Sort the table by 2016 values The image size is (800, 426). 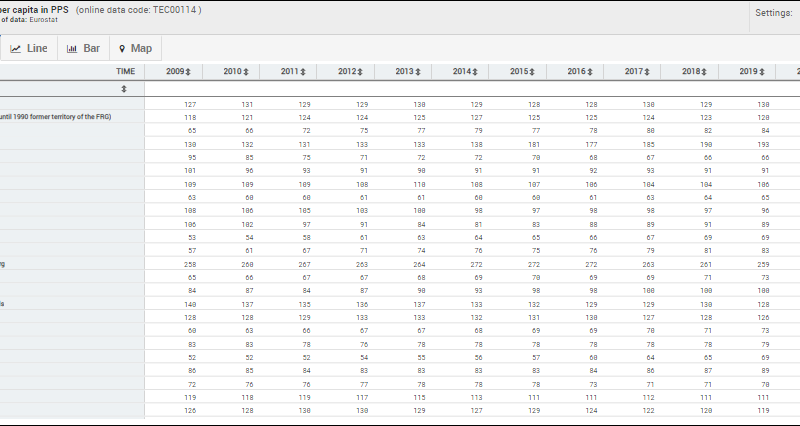coord(590,72)
